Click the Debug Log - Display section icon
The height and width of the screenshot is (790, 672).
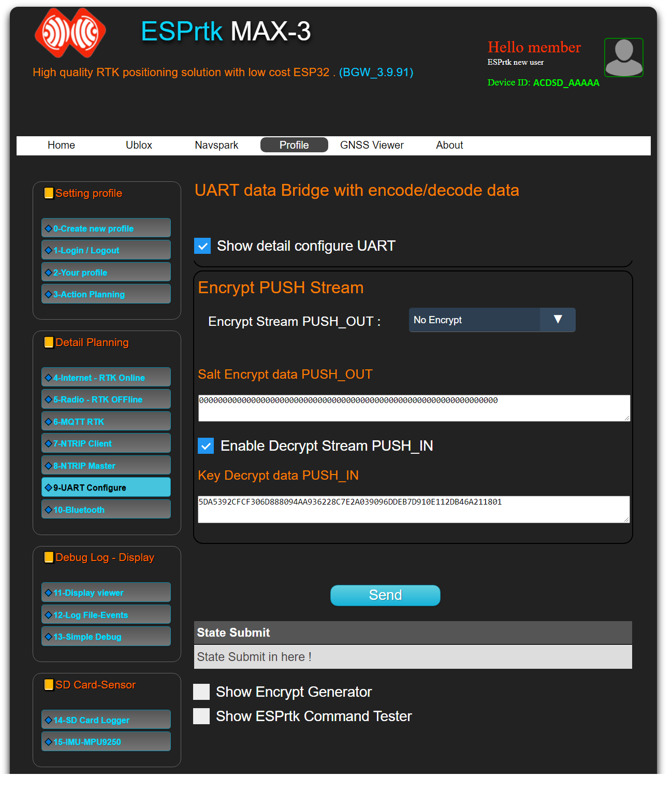click(x=49, y=557)
